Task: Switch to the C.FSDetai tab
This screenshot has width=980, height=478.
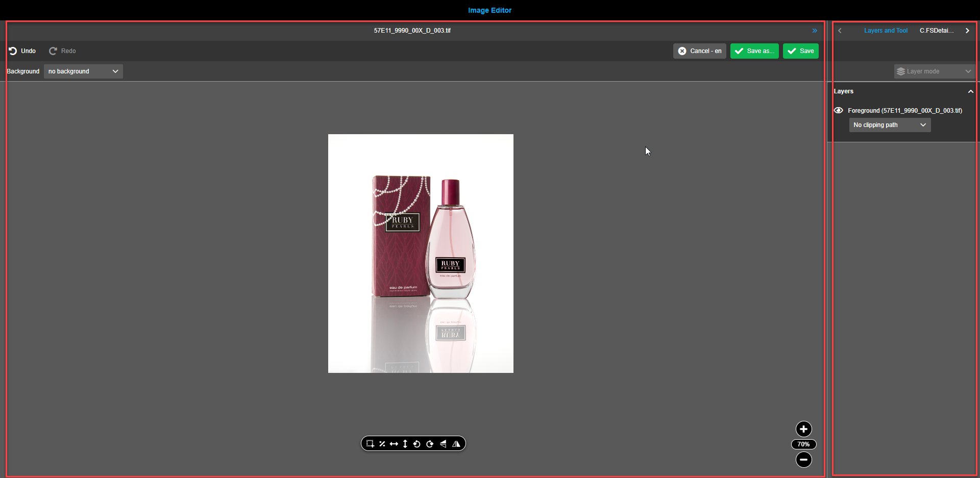Action: [x=937, y=30]
